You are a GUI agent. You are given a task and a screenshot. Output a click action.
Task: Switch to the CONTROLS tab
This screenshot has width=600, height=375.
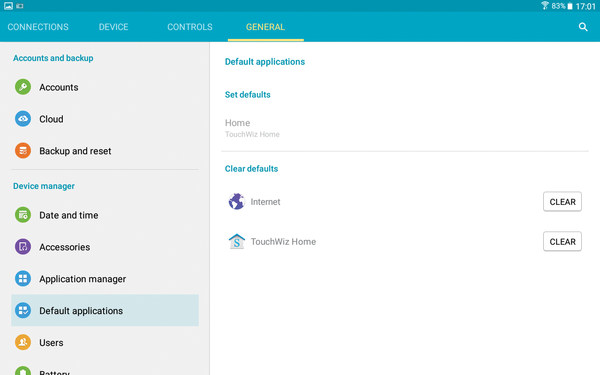point(190,27)
